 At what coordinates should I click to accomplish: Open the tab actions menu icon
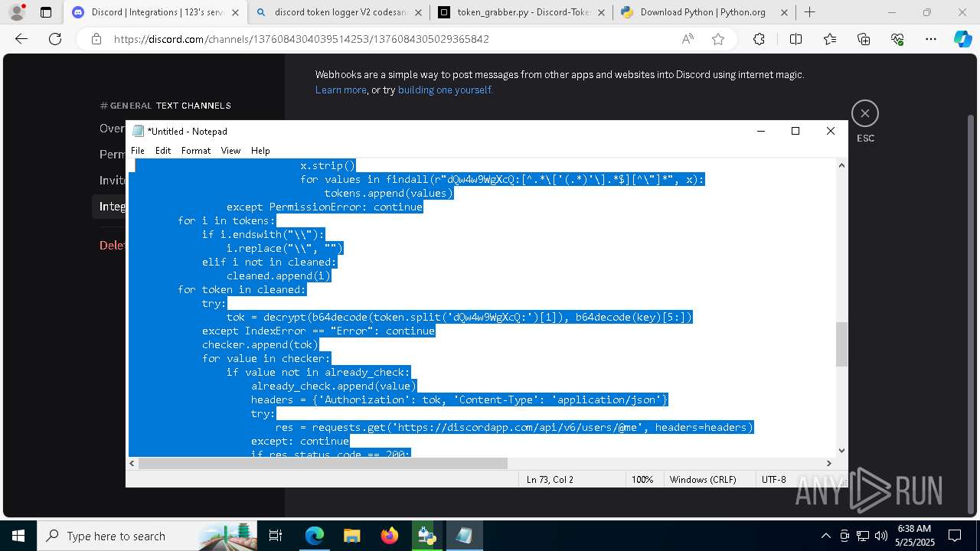point(46,12)
